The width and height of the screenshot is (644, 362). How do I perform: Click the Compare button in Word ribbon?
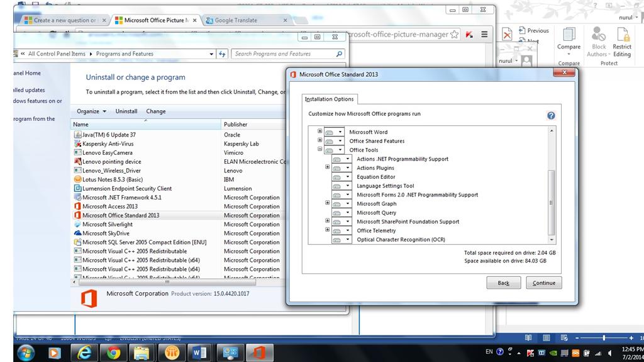coord(569,43)
